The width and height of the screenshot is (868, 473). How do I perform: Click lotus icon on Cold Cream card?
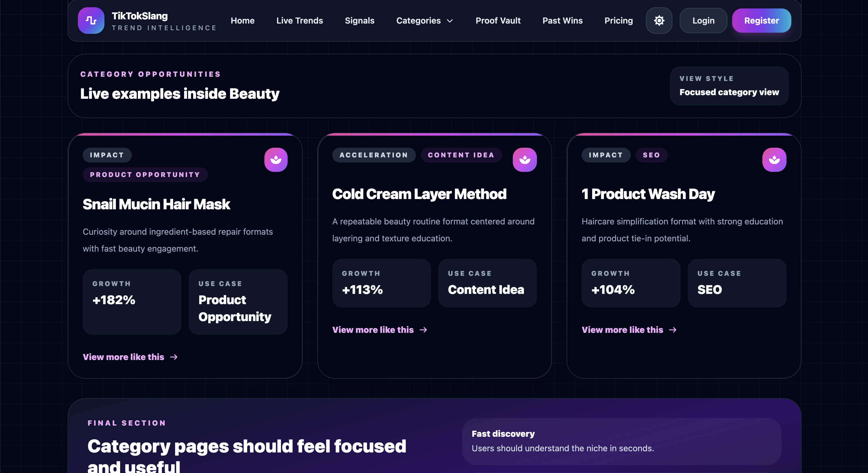point(525,160)
